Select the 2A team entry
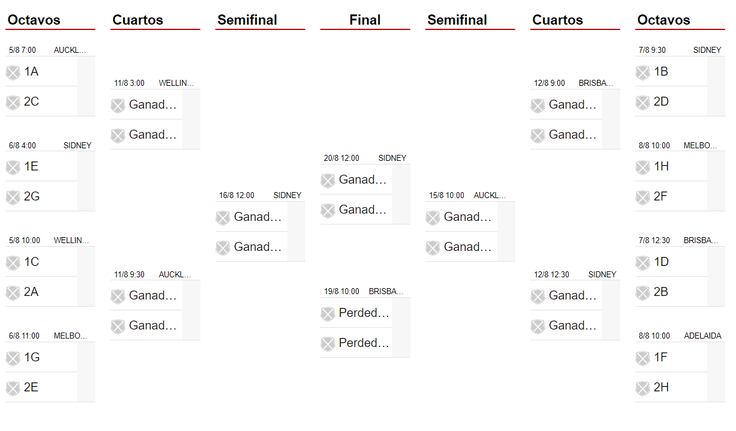This screenshot has width=736, height=431. tap(41, 292)
